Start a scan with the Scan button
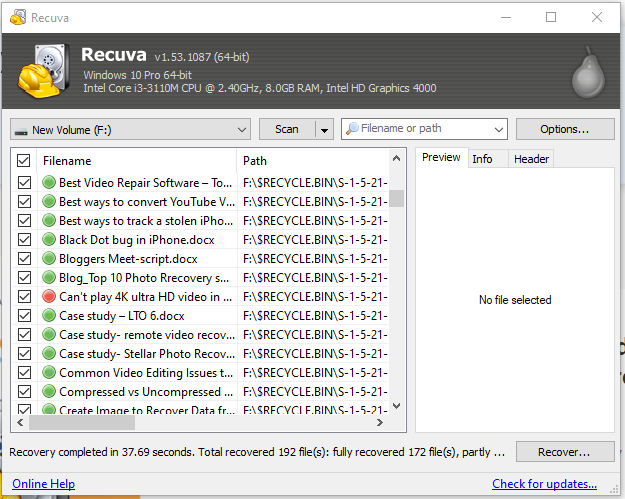The width and height of the screenshot is (625, 499). (287, 130)
